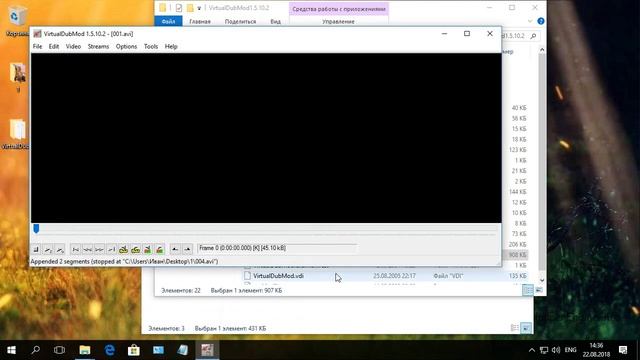Viewport: 640px width, 360px height.
Task: Click the taskbar clock showing 14:36
Action: tap(596, 350)
